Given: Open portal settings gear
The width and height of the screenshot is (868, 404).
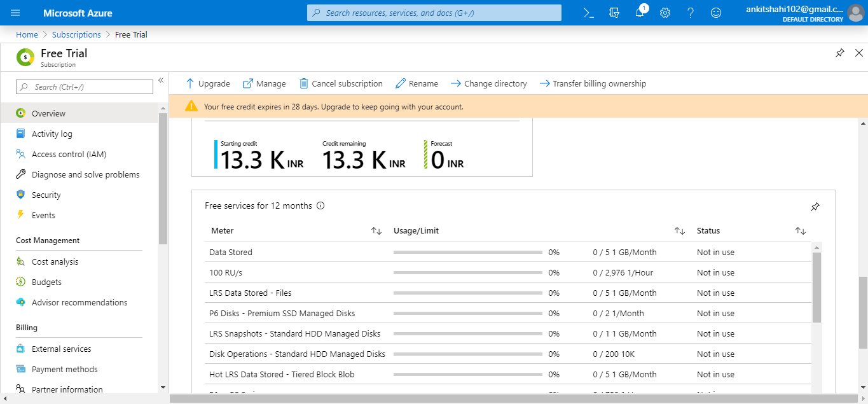Looking at the screenshot, I should 665,13.
